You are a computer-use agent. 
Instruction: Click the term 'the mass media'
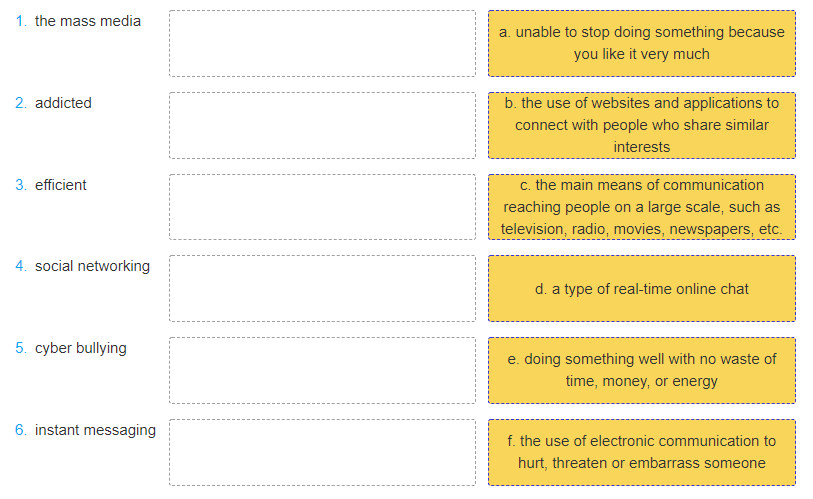point(88,21)
